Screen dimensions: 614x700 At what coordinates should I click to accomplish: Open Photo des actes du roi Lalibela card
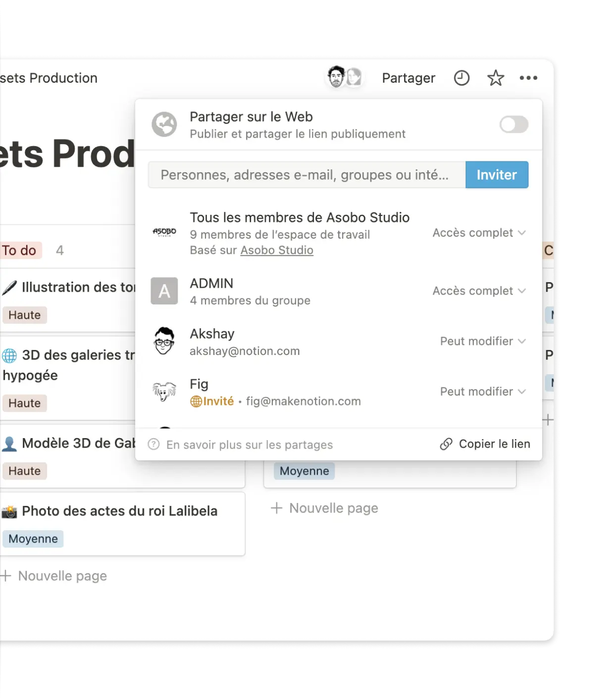click(x=120, y=511)
